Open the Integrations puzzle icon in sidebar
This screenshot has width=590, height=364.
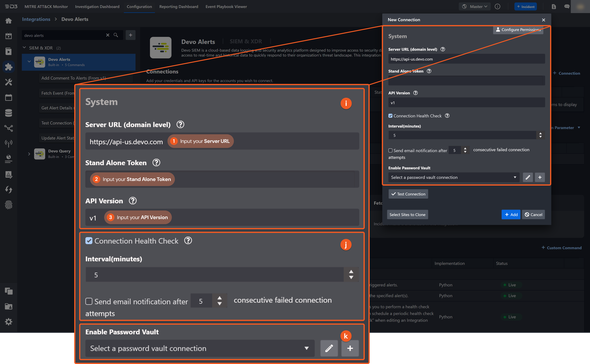[x=9, y=67]
